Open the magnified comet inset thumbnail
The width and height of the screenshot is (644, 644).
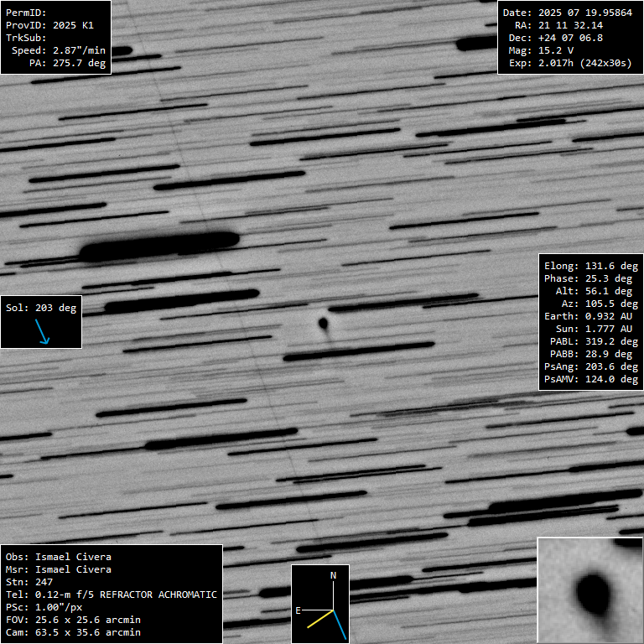[x=589, y=590]
